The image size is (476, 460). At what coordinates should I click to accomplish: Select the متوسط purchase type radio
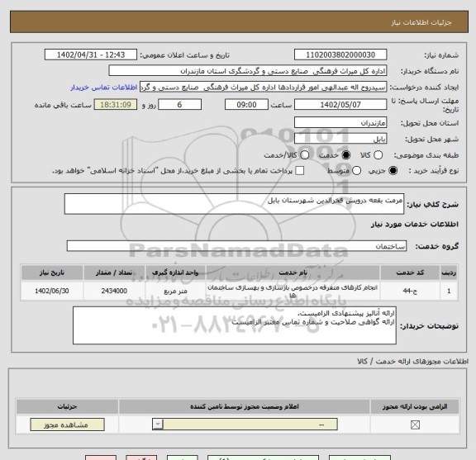356,170
